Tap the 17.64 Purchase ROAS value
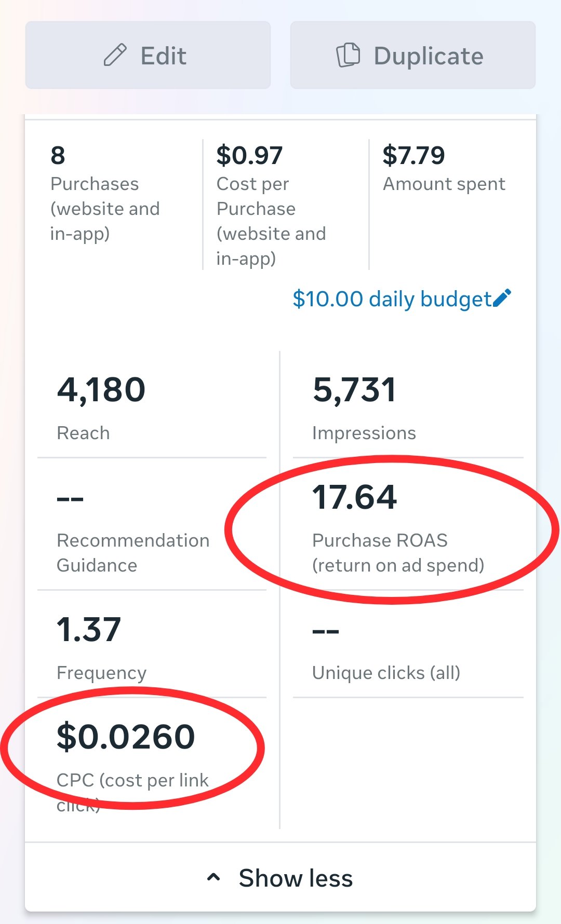 coord(355,497)
